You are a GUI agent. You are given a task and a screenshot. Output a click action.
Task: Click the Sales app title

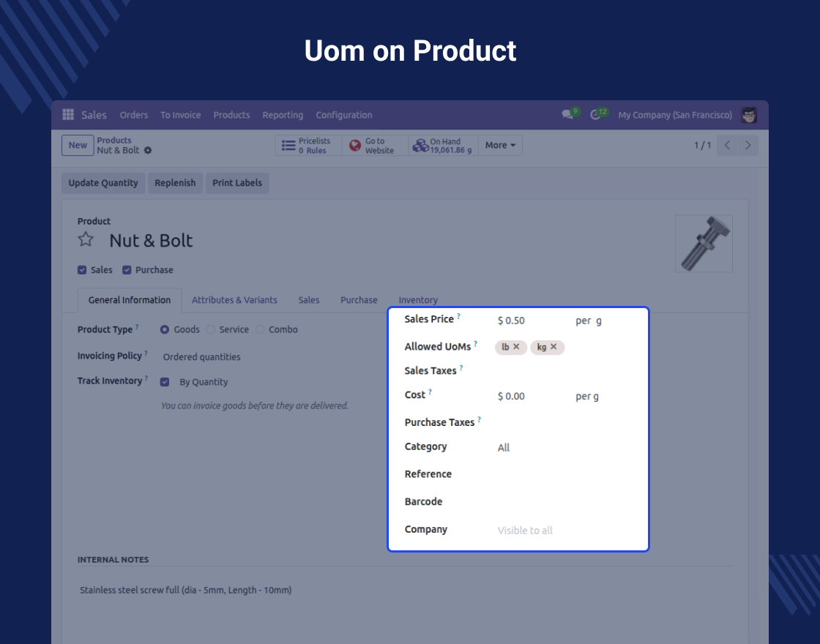coord(94,115)
